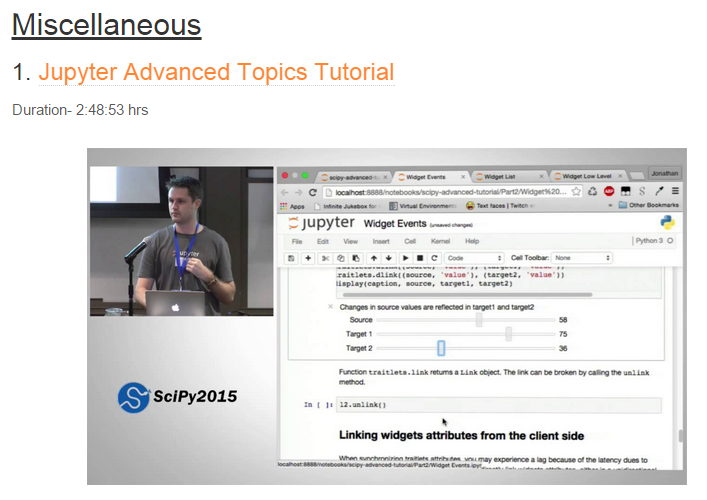Click the paste cell icon
This screenshot has width=707, height=500.
pyautogui.click(x=356, y=258)
